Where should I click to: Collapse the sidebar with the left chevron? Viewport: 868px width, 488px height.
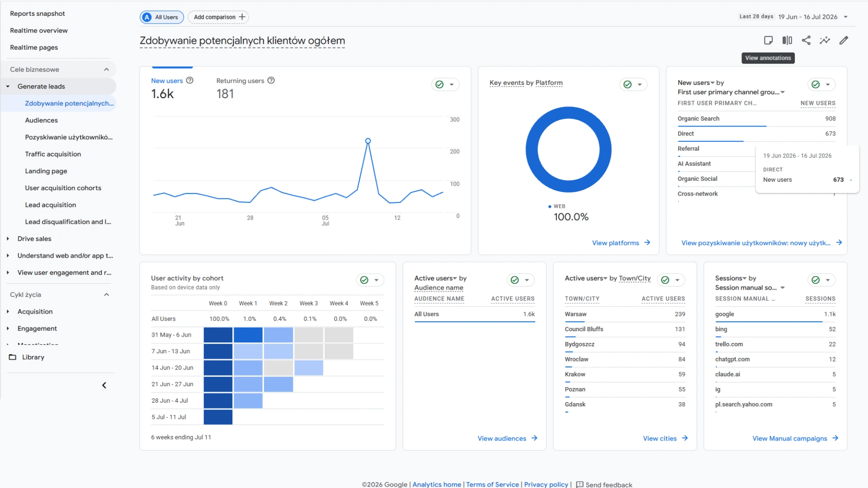pos(104,385)
